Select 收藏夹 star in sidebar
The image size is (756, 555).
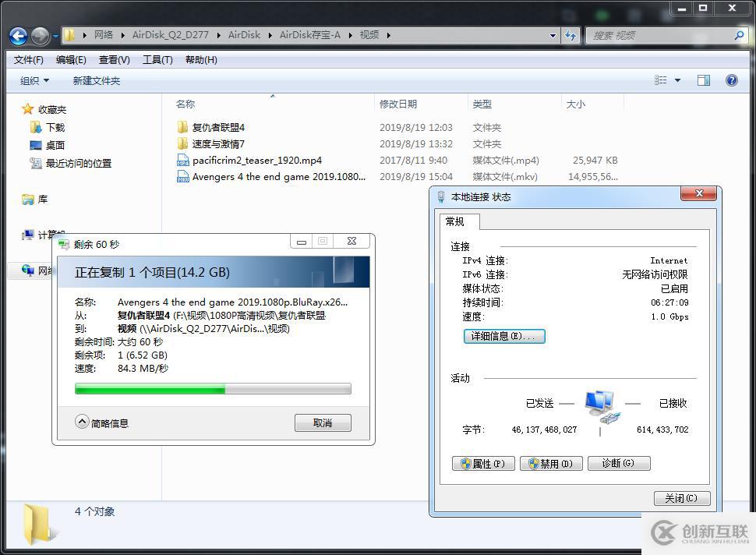click(x=27, y=109)
